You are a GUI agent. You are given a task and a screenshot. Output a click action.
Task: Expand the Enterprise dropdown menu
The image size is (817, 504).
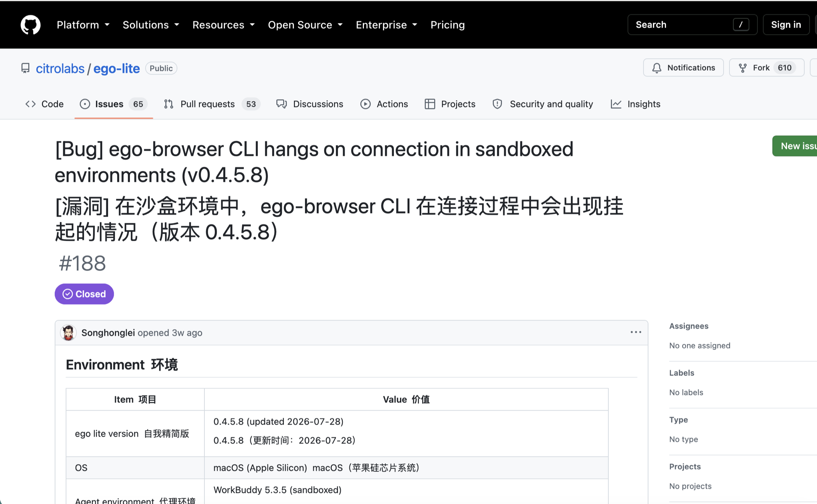tap(386, 25)
